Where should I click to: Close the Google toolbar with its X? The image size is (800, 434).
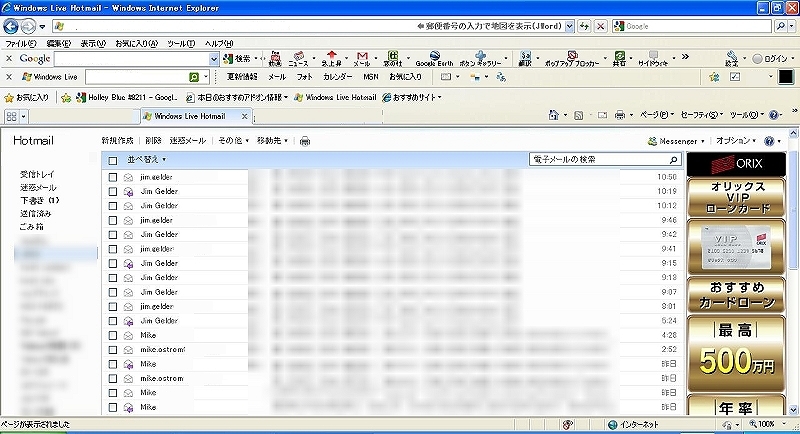point(9,59)
